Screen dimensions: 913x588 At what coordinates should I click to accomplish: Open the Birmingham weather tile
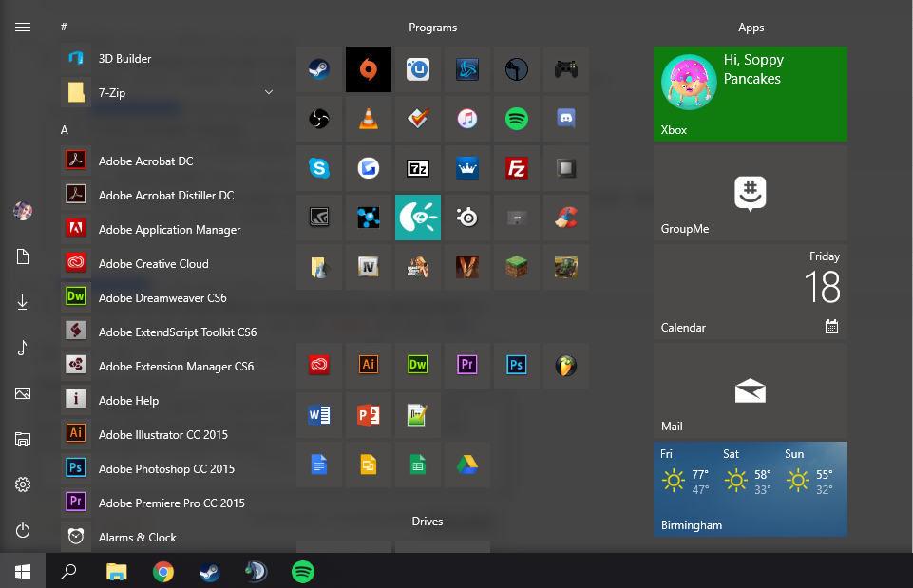(x=750, y=489)
